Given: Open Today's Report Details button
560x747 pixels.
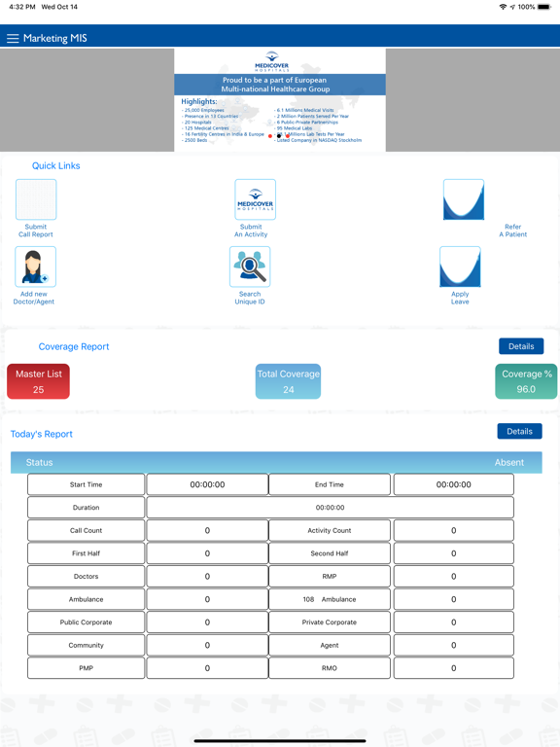Looking at the screenshot, I should click(x=519, y=431).
